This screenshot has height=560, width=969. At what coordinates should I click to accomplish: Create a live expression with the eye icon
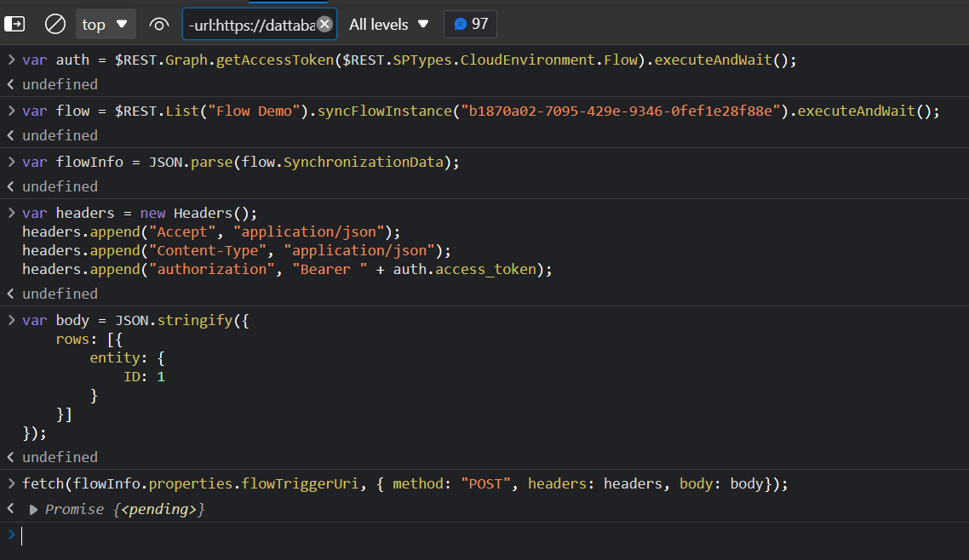pyautogui.click(x=159, y=24)
